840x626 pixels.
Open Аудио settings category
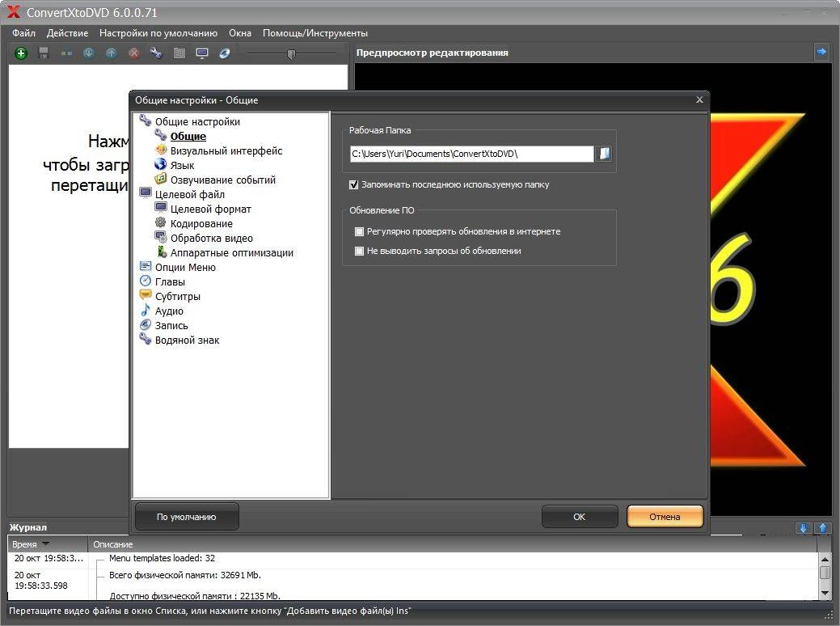click(169, 311)
